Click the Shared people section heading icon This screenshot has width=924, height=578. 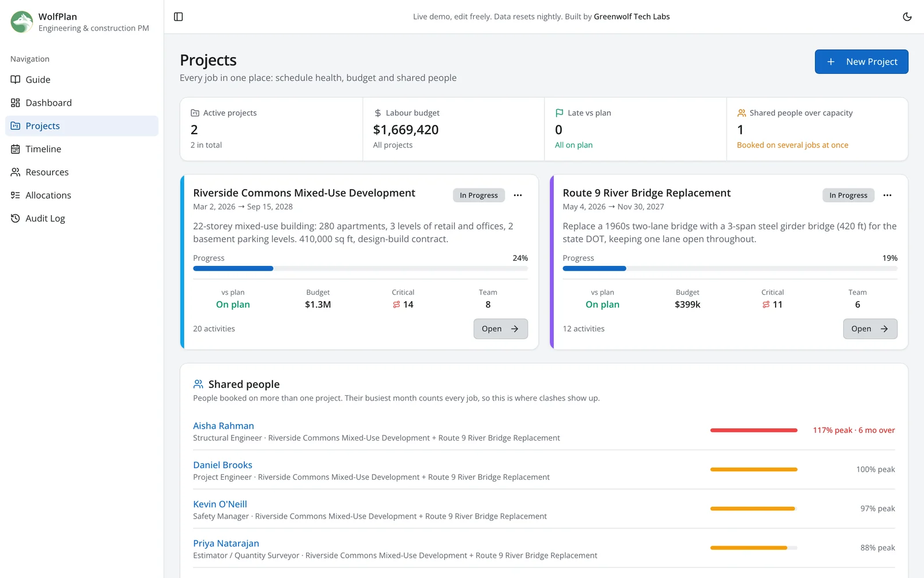(x=198, y=384)
